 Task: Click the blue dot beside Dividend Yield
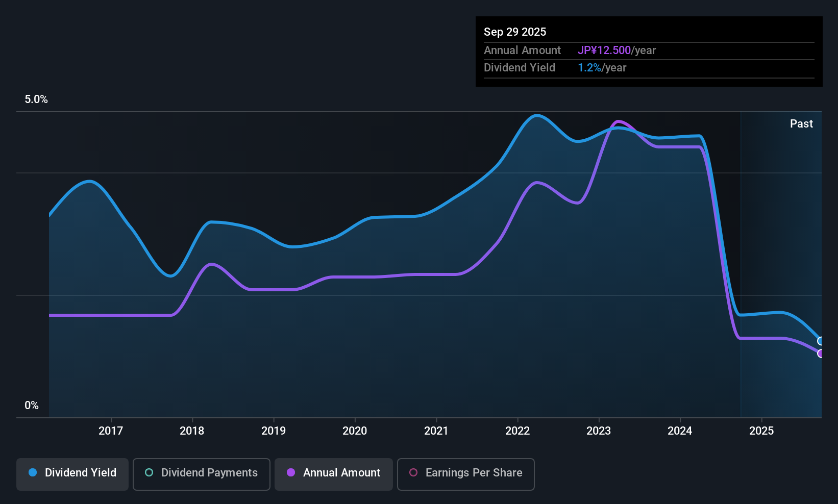click(x=33, y=473)
